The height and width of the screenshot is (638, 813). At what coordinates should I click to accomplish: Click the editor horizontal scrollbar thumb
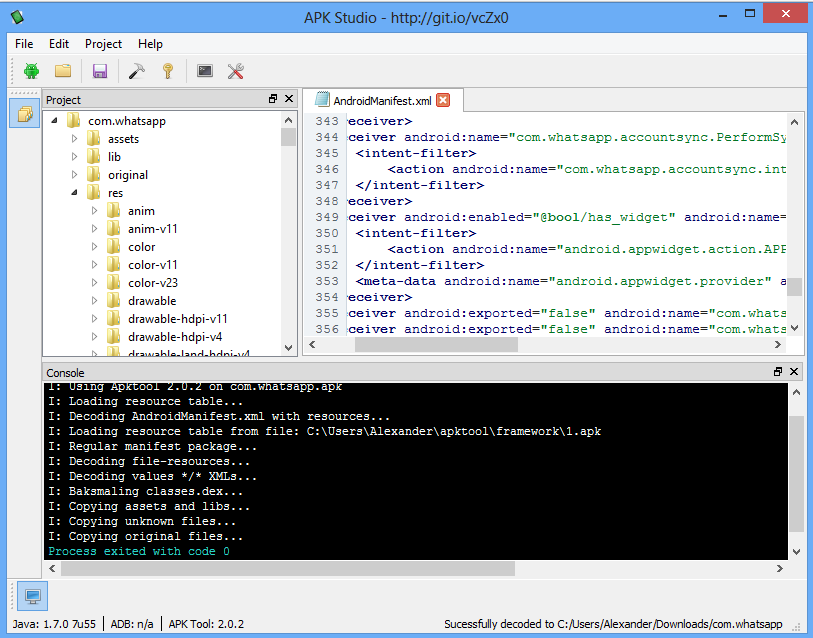point(436,344)
